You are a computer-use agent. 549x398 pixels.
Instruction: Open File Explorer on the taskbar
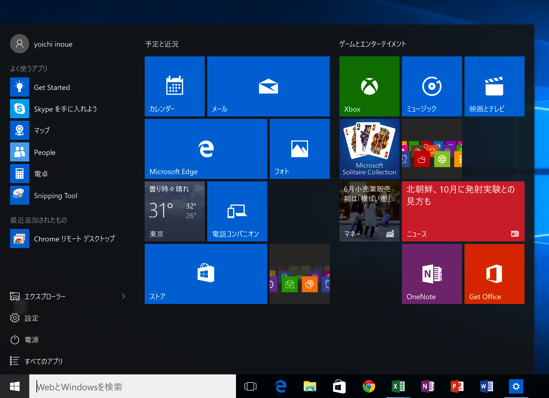coord(310,386)
